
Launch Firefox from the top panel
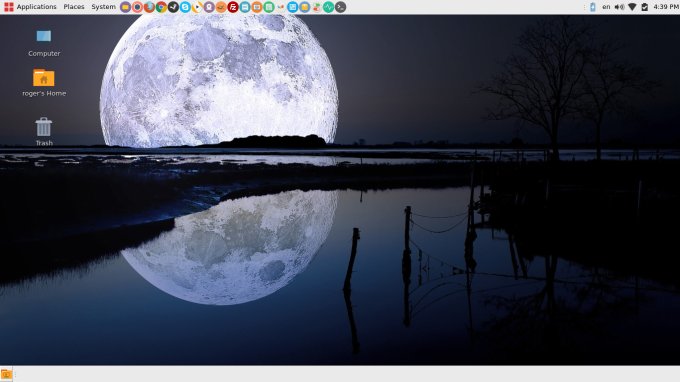tap(149, 7)
